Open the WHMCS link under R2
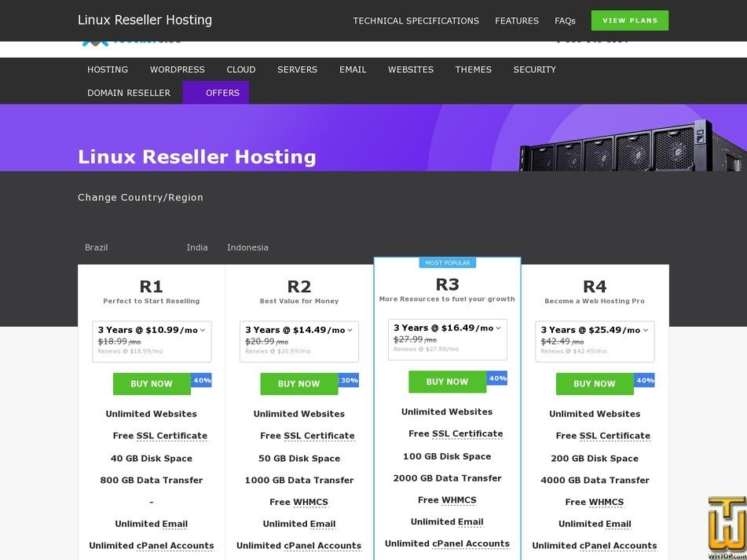The image size is (747, 560). click(x=310, y=503)
